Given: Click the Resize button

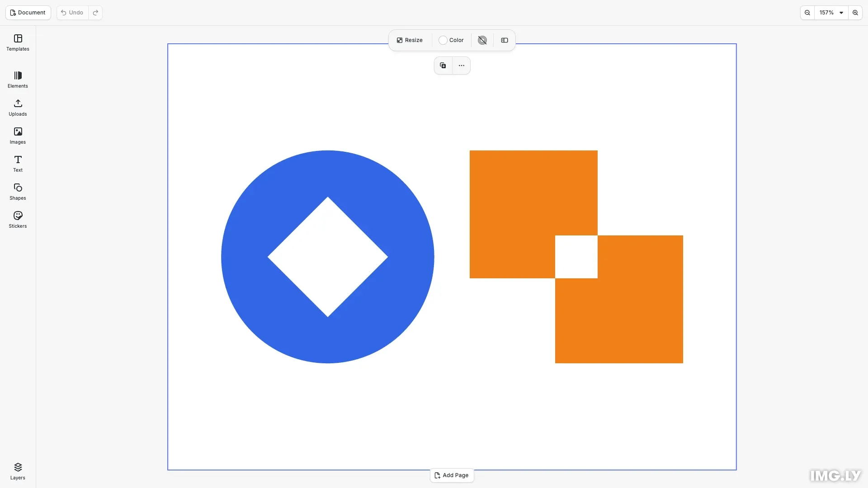Looking at the screenshot, I should click(410, 40).
